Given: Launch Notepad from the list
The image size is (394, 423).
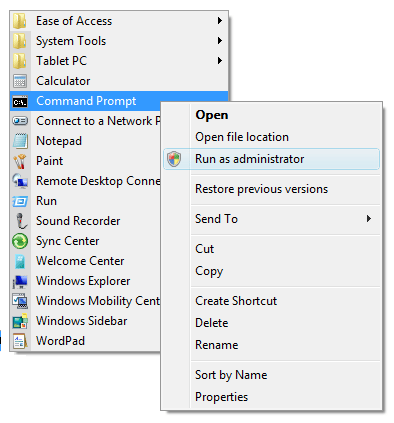Looking at the screenshot, I should [x=59, y=141].
